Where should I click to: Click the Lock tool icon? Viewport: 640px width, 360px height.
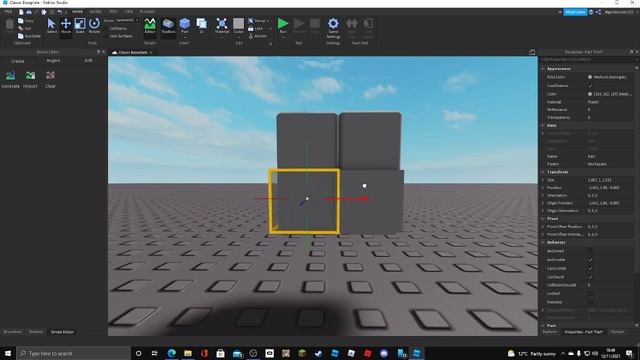pyautogui.click(x=251, y=29)
